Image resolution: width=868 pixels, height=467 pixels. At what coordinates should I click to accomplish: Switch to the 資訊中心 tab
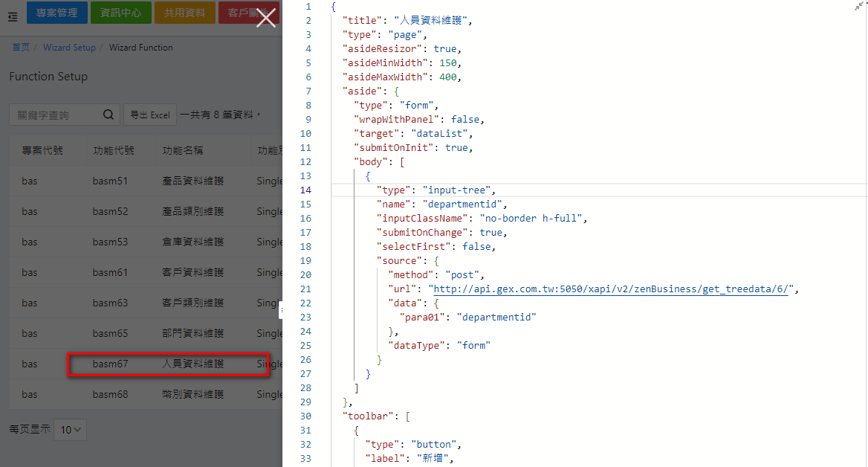pos(120,13)
